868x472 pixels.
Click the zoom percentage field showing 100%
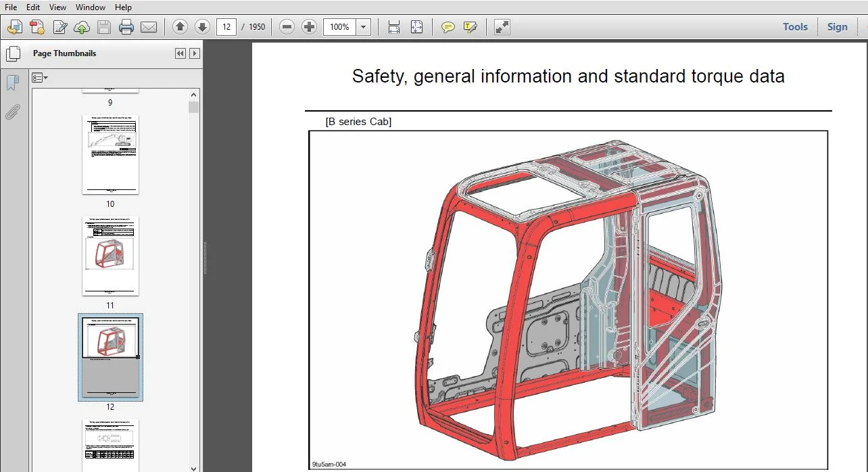pyautogui.click(x=339, y=27)
